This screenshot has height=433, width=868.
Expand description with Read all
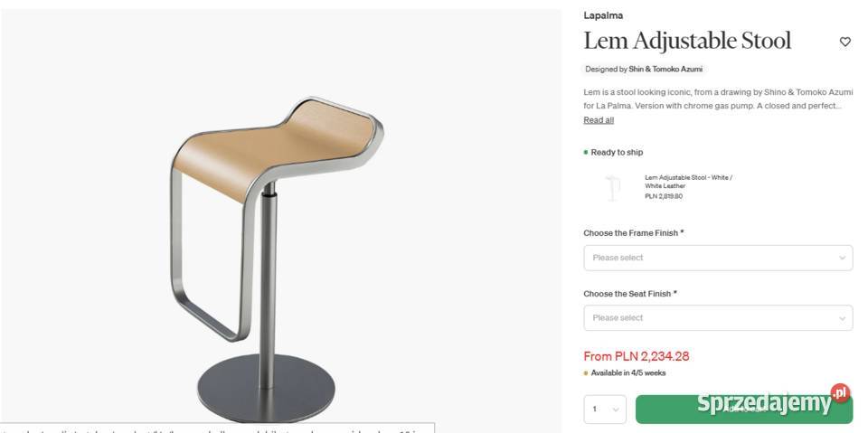coord(599,120)
